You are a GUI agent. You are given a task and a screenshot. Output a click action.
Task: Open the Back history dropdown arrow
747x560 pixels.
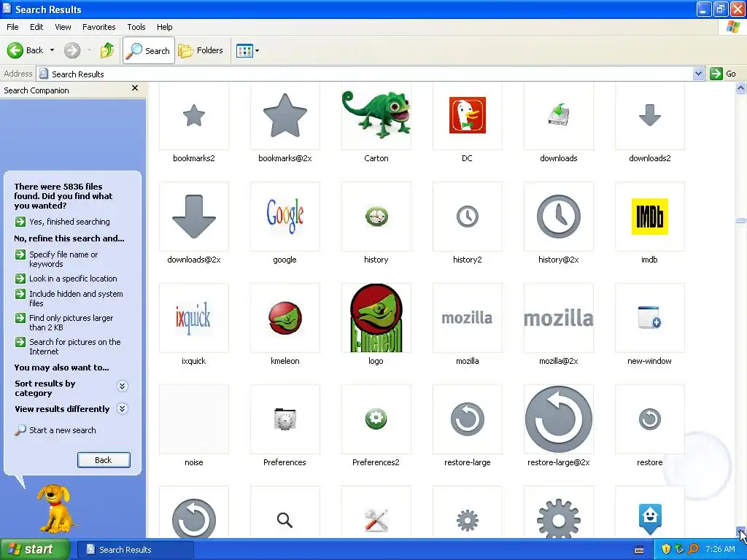click(52, 50)
